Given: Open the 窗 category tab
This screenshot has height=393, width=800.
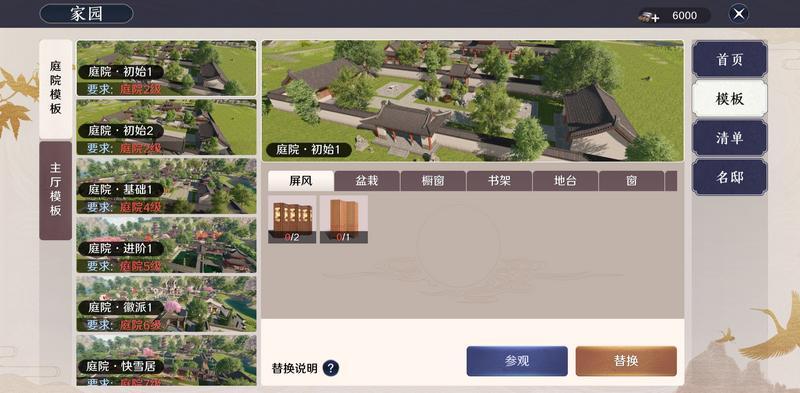Looking at the screenshot, I should click(632, 181).
